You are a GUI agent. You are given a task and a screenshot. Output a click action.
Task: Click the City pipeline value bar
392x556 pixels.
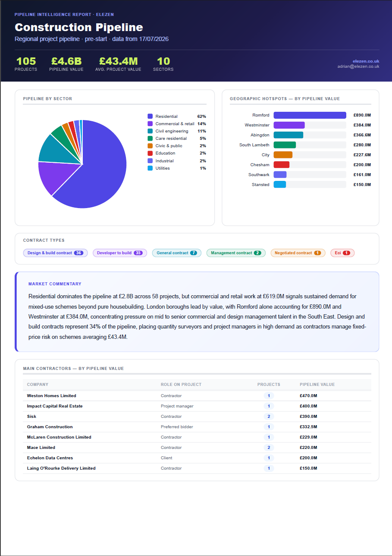coord(283,155)
